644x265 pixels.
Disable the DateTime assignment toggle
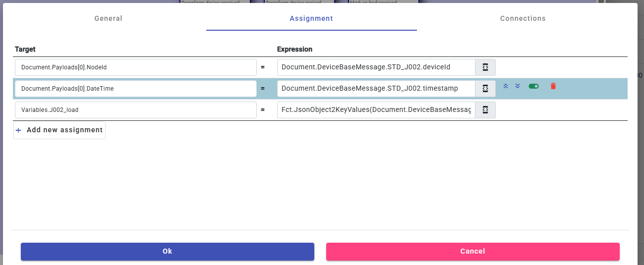tap(533, 86)
